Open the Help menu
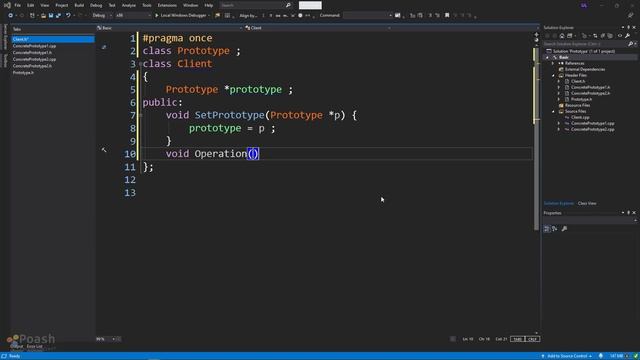 point(209,5)
